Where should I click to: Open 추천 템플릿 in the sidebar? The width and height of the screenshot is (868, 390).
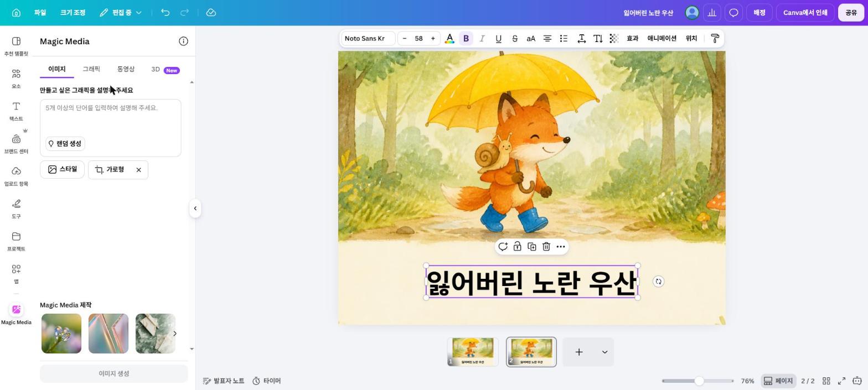point(16,46)
